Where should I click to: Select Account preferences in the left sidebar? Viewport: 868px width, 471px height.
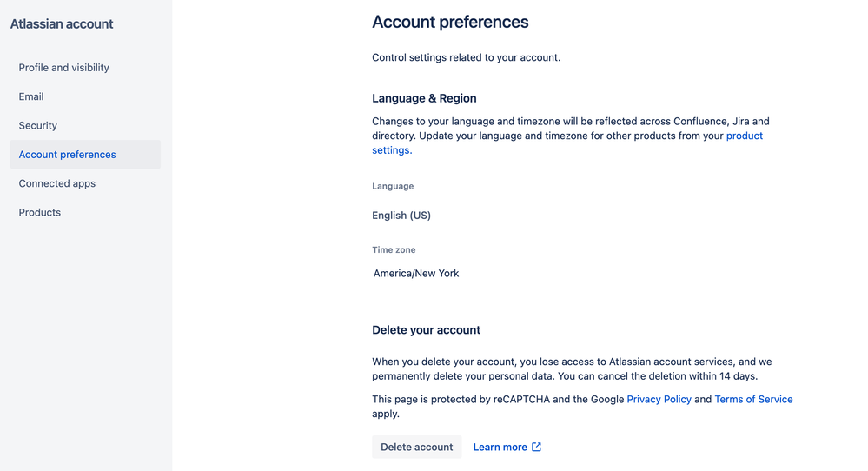click(85, 155)
